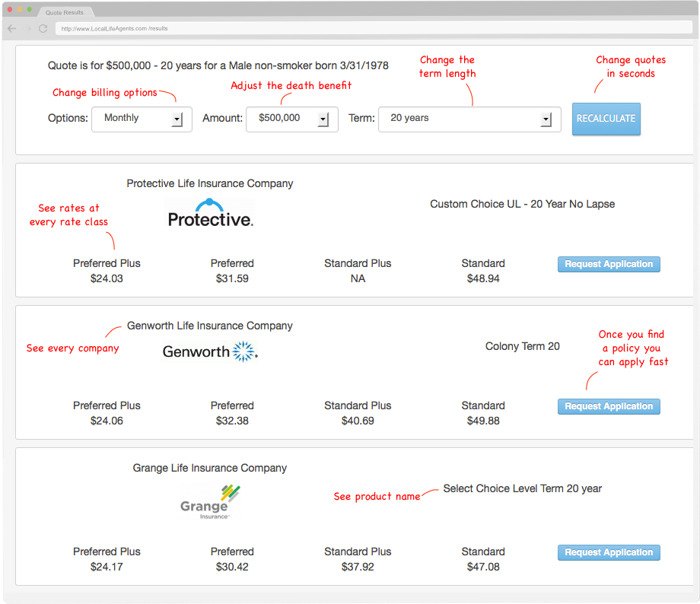Click Protective Preferred rate $31.59
The width and height of the screenshot is (700, 604).
(x=232, y=278)
